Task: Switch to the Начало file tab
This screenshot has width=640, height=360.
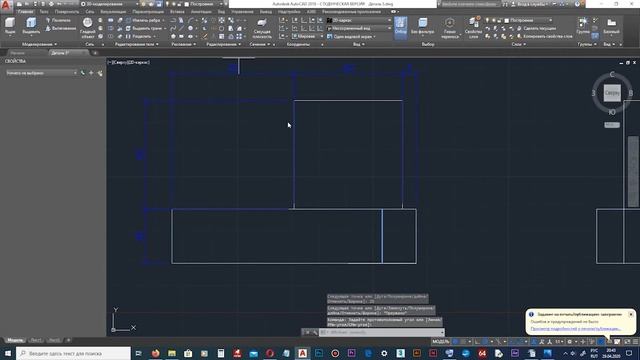Action: (x=18, y=53)
